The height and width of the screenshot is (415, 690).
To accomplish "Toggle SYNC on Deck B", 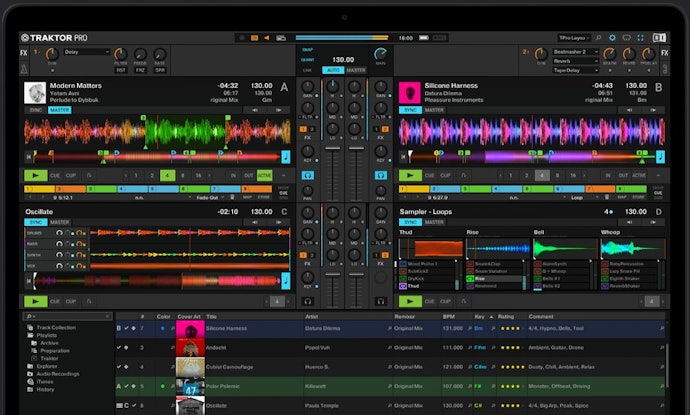I will coord(410,110).
